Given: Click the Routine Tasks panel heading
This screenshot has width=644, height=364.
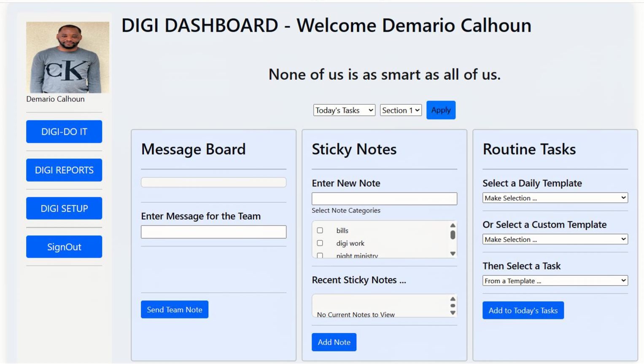Looking at the screenshot, I should (x=529, y=149).
